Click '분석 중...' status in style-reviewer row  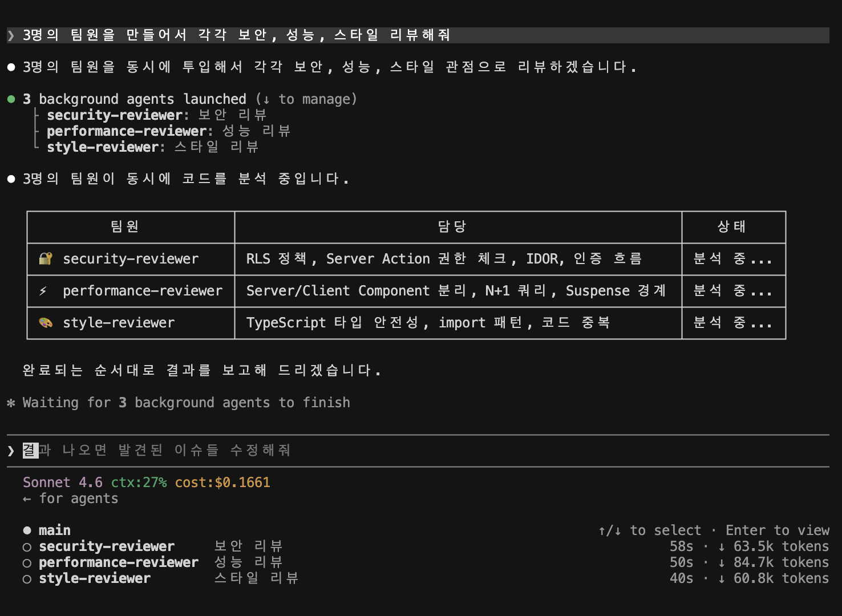(733, 323)
